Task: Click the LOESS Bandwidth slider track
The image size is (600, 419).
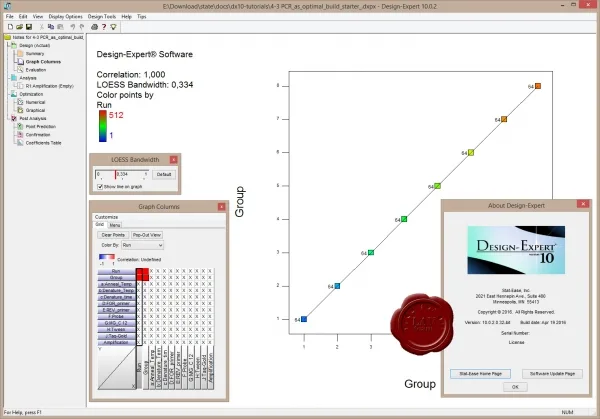Action: tap(122, 174)
